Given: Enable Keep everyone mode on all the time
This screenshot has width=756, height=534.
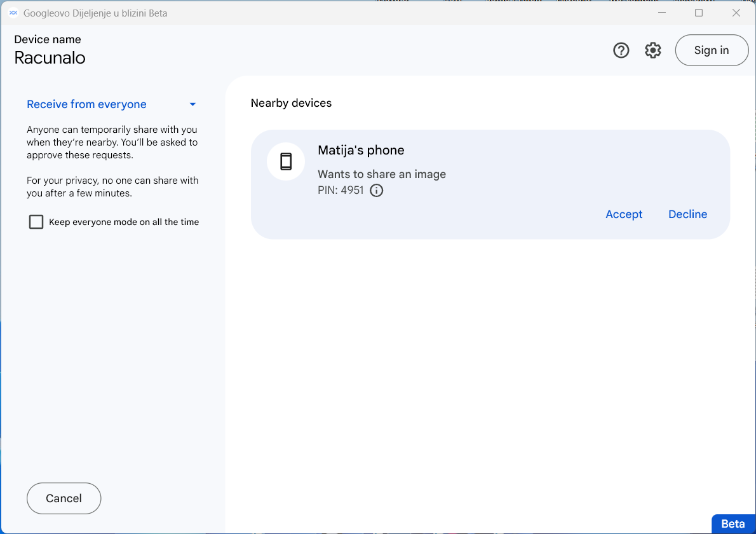Looking at the screenshot, I should (x=36, y=222).
